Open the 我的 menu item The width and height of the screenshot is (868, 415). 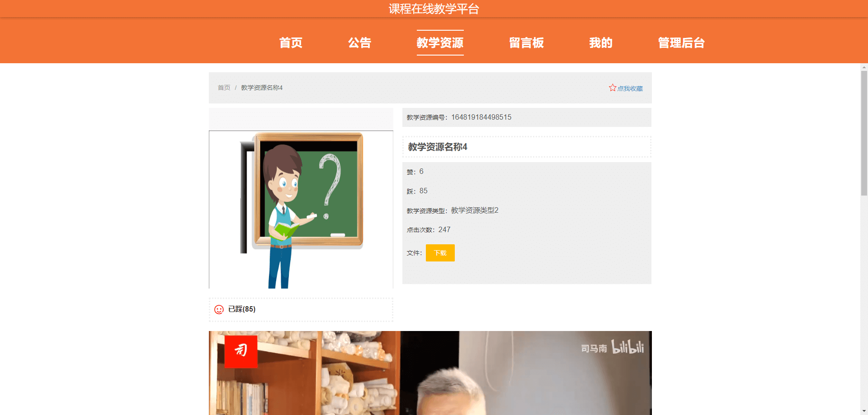pyautogui.click(x=601, y=43)
